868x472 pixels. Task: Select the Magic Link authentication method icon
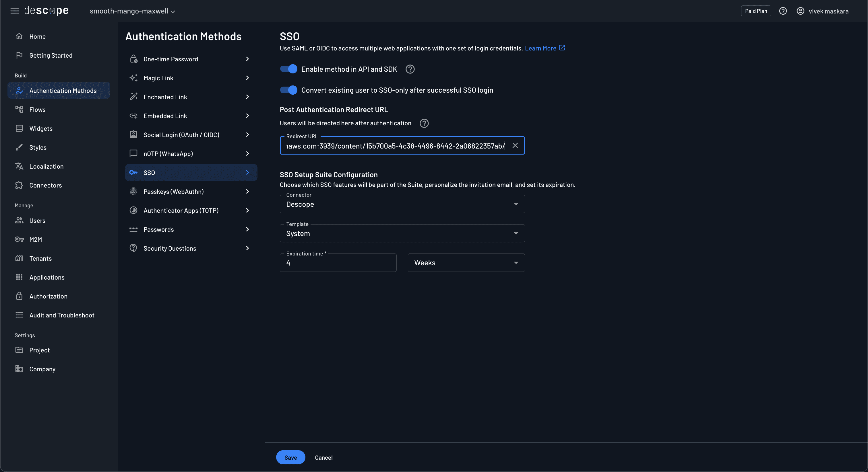[133, 78]
